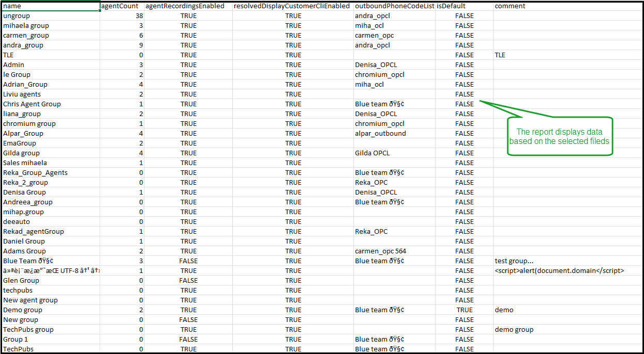The height and width of the screenshot is (354, 644).
Task: Click the 'Gilda OPCL' cell
Action: tap(394, 153)
